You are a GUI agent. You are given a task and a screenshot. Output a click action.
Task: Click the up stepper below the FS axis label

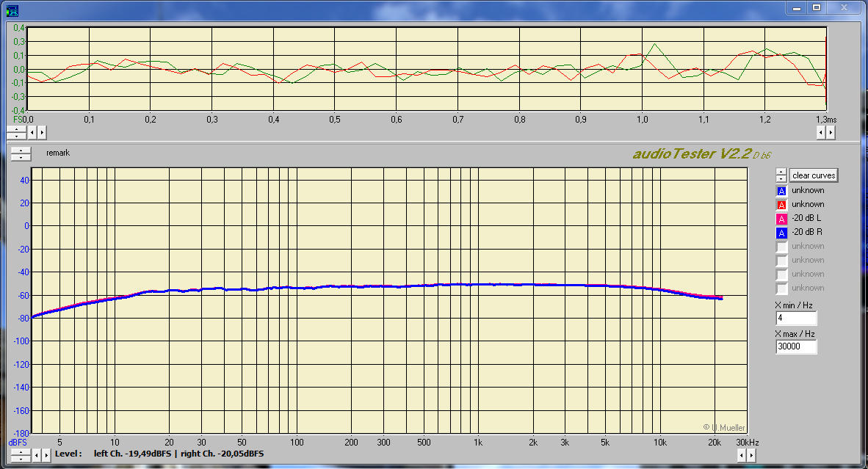click(16, 129)
